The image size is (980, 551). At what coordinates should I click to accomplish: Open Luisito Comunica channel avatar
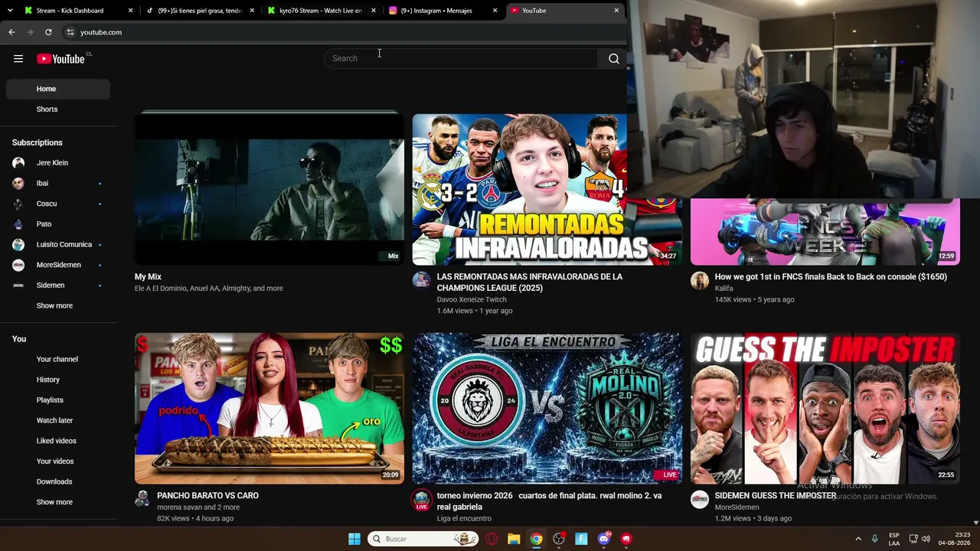click(18, 245)
